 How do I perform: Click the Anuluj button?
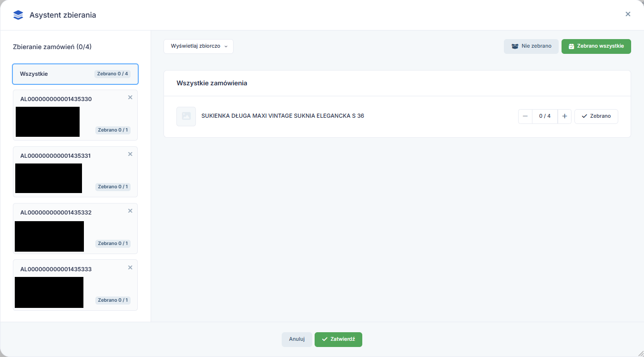(296, 339)
